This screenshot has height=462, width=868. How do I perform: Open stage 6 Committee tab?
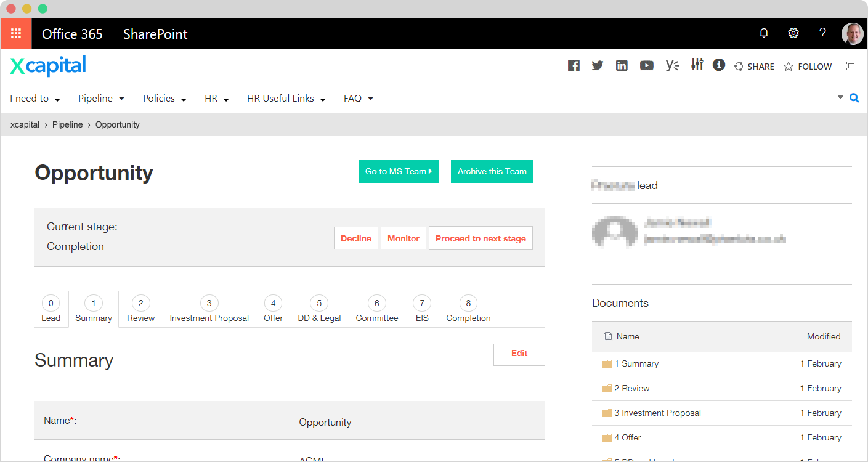[377, 309]
